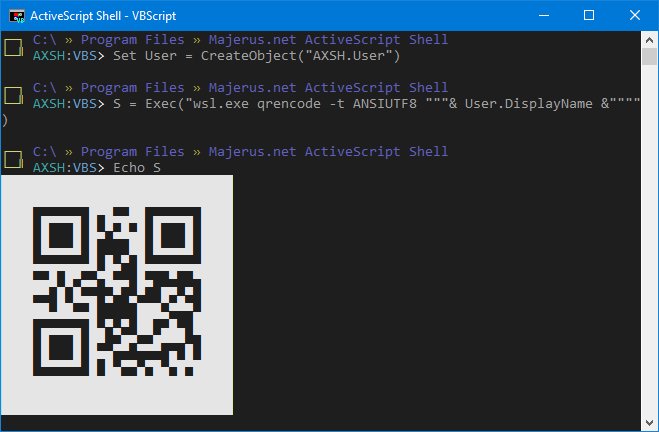659x432 pixels.
Task: Click the window title 'ActiveScript Shell - VBScript'
Action: (103, 16)
